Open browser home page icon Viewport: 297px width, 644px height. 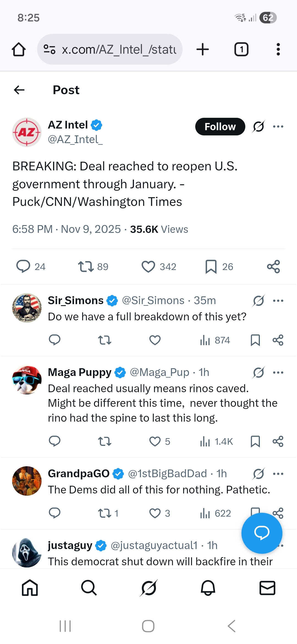click(19, 50)
